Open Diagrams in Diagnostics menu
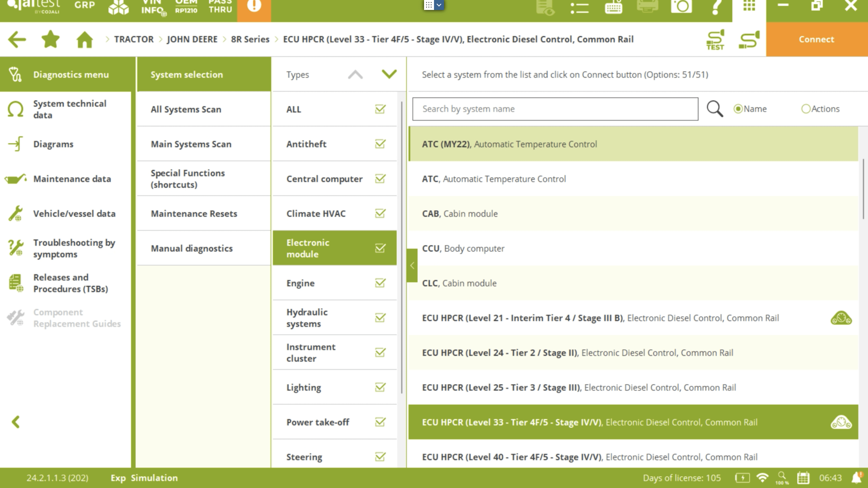 click(53, 144)
